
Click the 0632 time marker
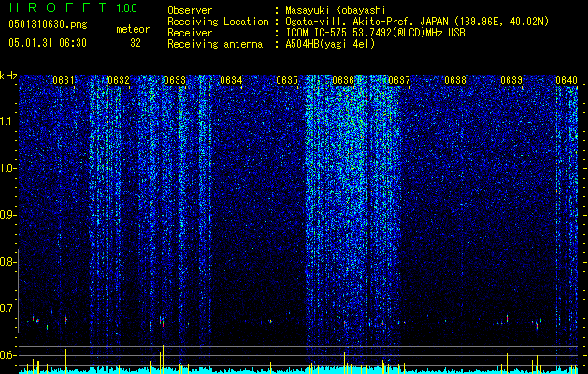coord(119,80)
